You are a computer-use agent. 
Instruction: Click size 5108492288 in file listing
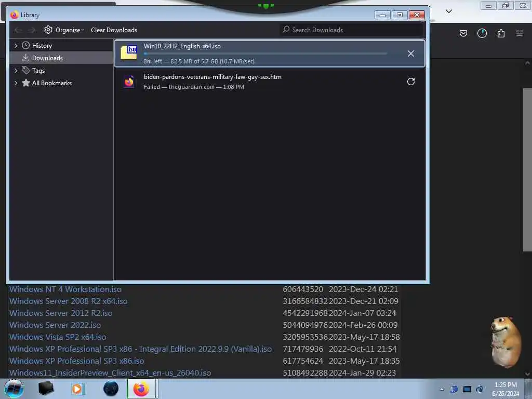tap(305, 373)
